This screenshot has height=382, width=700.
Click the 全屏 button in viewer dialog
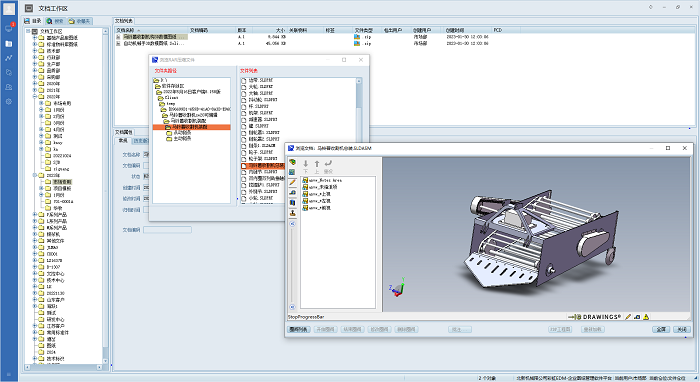click(661, 329)
